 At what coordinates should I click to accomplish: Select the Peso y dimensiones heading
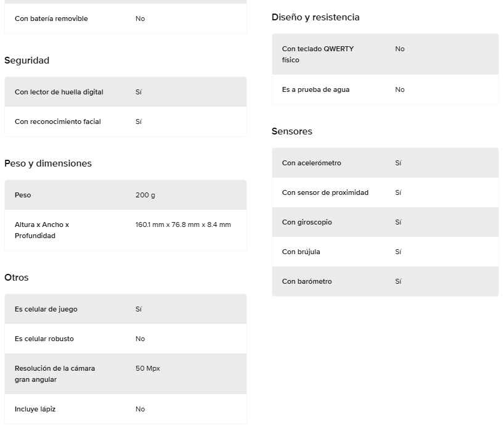pyautogui.click(x=48, y=163)
